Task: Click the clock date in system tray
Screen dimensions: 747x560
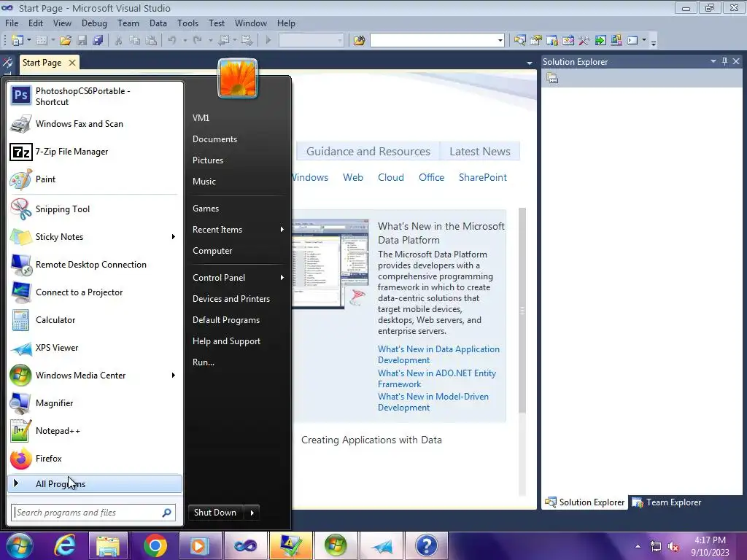Action: tap(710, 553)
